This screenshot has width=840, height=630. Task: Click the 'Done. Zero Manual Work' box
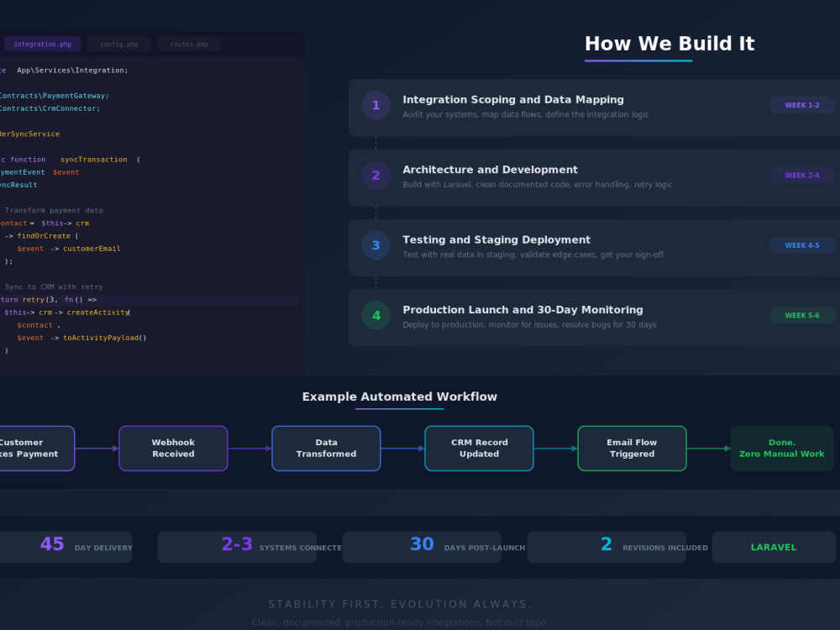(x=781, y=449)
